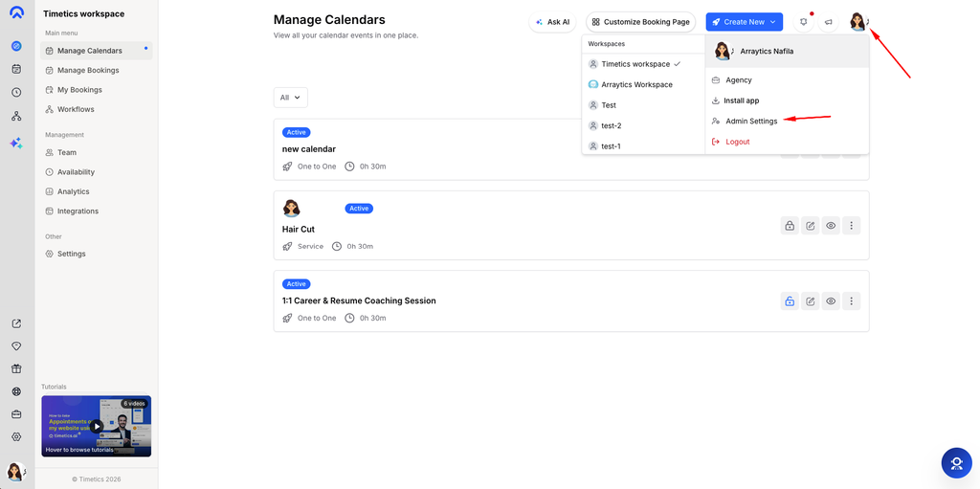980x489 pixels.
Task: Toggle eye icon for Career Coaching Session
Action: pyautogui.click(x=831, y=301)
